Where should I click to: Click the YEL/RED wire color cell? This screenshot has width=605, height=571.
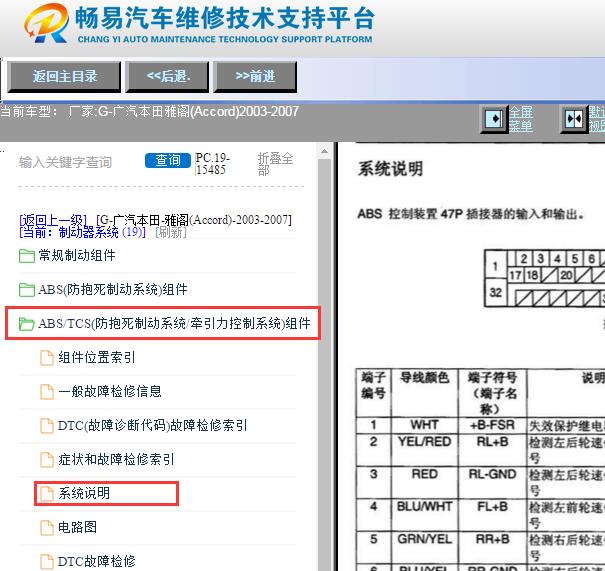[424, 449]
